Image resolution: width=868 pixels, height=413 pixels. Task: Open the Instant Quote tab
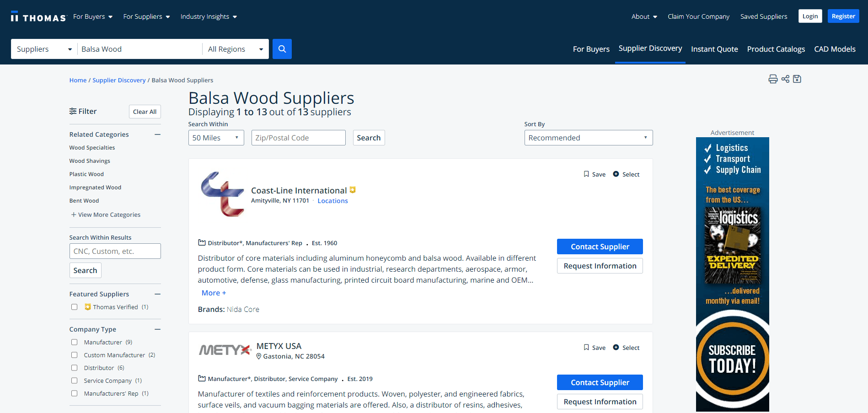click(714, 49)
